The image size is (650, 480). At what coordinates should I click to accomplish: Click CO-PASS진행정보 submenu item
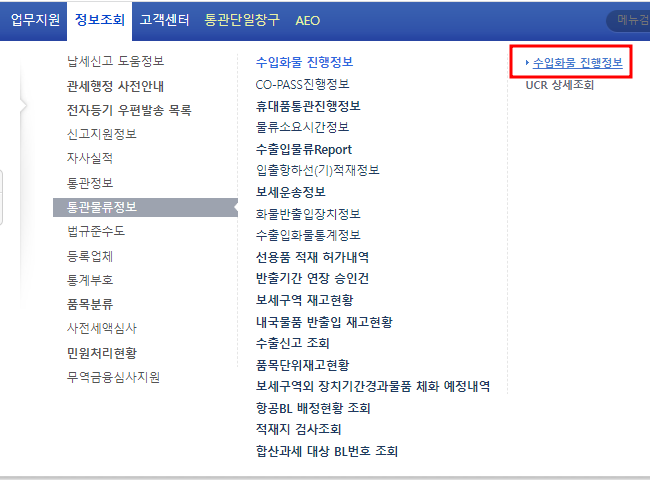(x=303, y=84)
